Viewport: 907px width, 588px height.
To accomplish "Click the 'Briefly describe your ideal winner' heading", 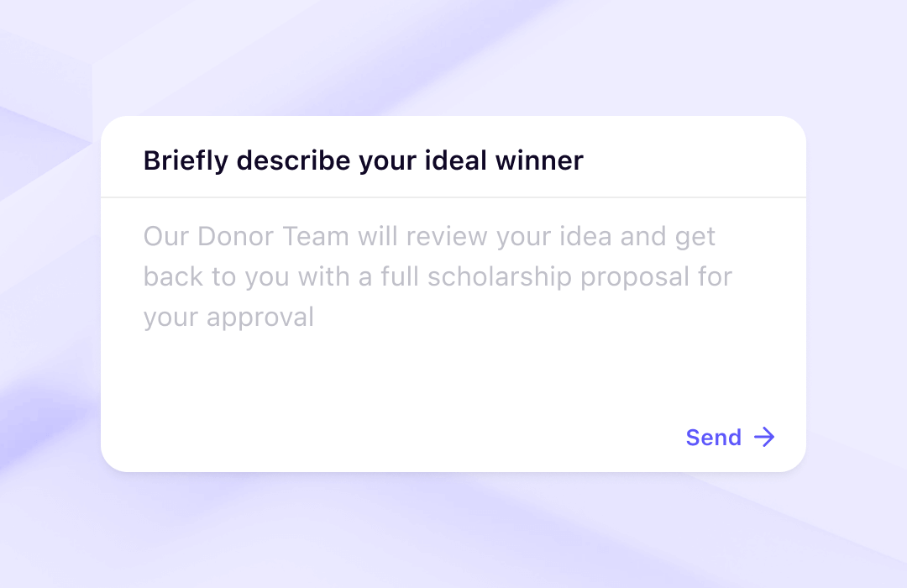I will pos(363,160).
